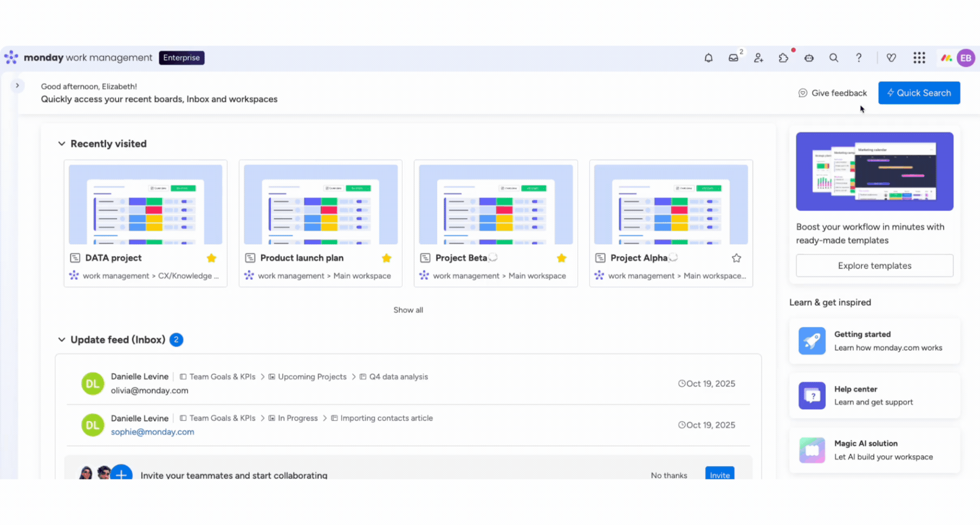Viewport: 980px width, 525px height.
Task: Click the Help center chat icon
Action: [x=812, y=396]
